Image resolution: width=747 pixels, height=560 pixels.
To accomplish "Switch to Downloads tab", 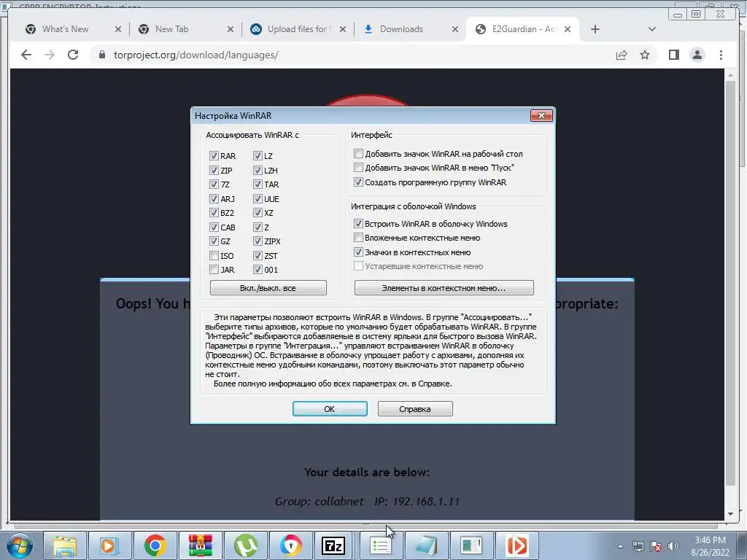I will tap(401, 29).
